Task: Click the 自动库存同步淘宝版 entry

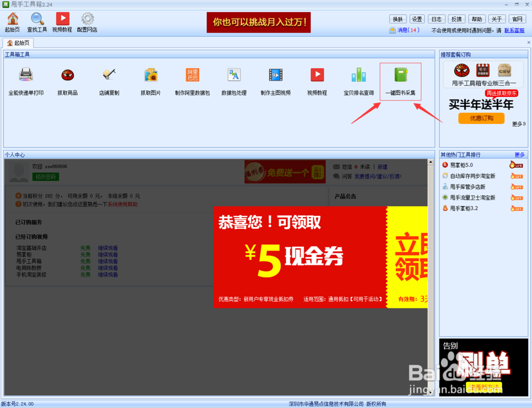Action: point(472,176)
